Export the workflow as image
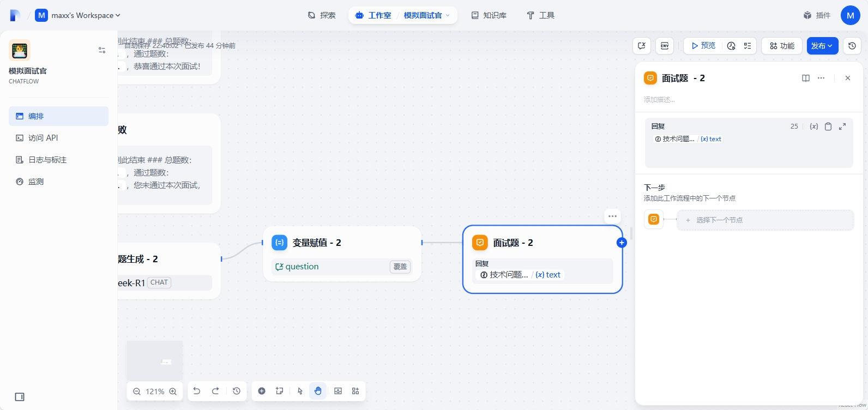868x410 pixels. point(338,391)
